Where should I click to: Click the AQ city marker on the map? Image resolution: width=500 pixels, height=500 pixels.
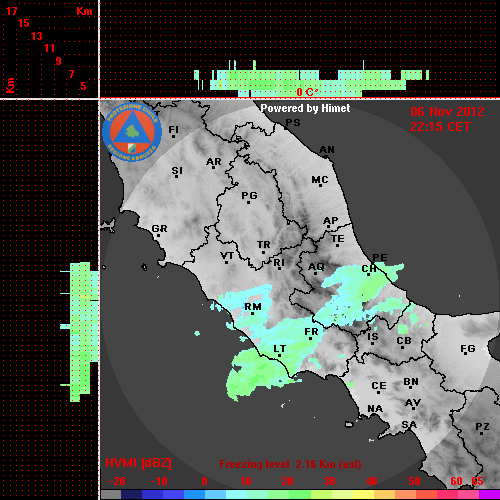coord(315,273)
